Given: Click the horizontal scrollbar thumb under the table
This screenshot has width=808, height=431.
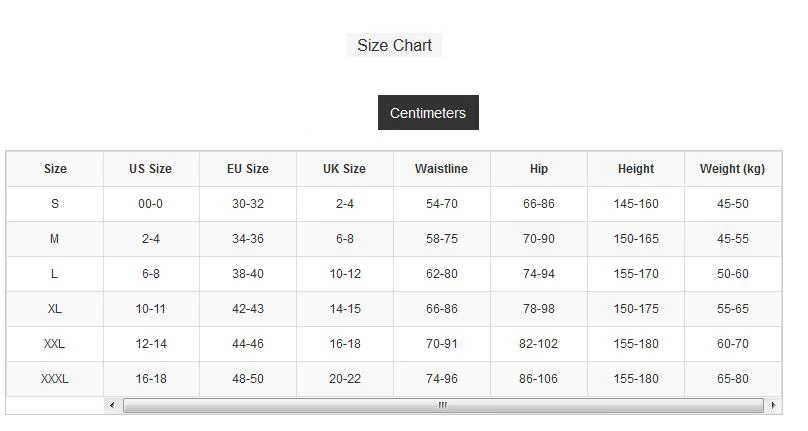Looking at the screenshot, I should tap(442, 405).
